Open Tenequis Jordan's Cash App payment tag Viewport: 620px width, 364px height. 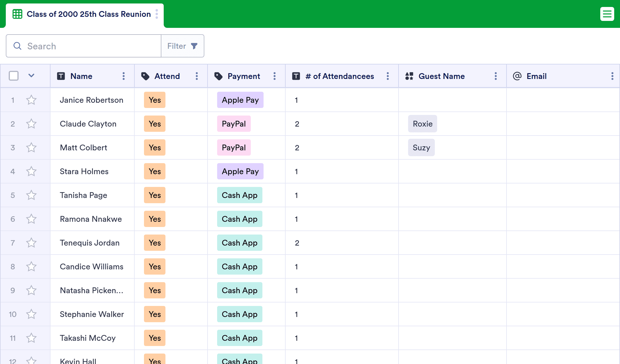[240, 243]
